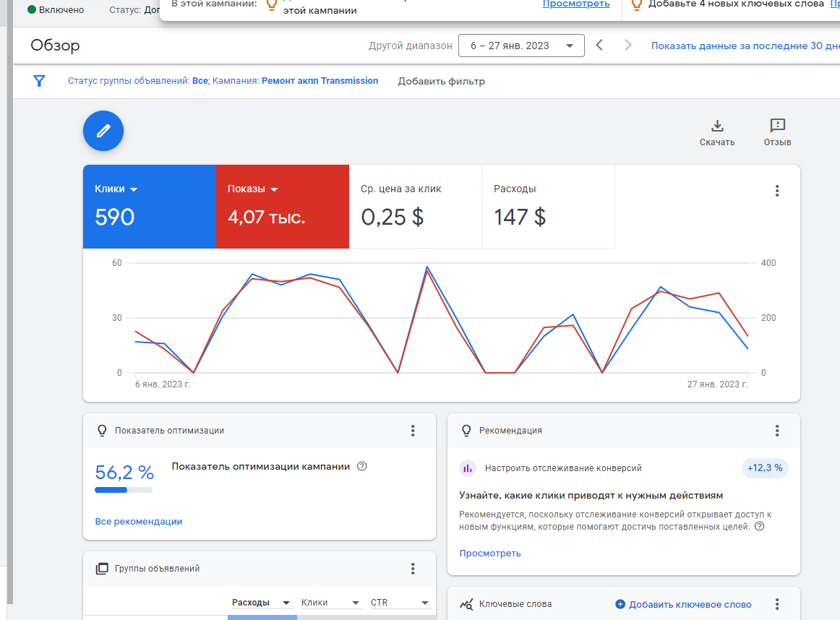Open three-dot menu of Рекомендация card
Image resolution: width=840 pixels, height=620 pixels.
click(777, 431)
